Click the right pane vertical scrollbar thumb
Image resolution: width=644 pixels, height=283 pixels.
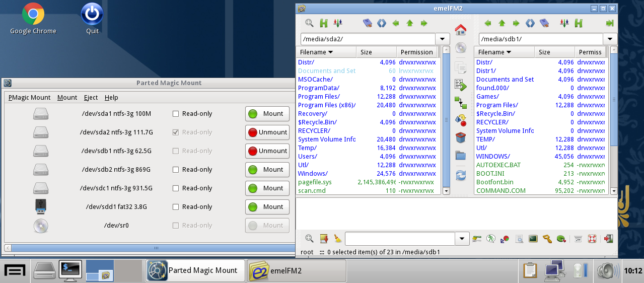[x=613, y=100]
